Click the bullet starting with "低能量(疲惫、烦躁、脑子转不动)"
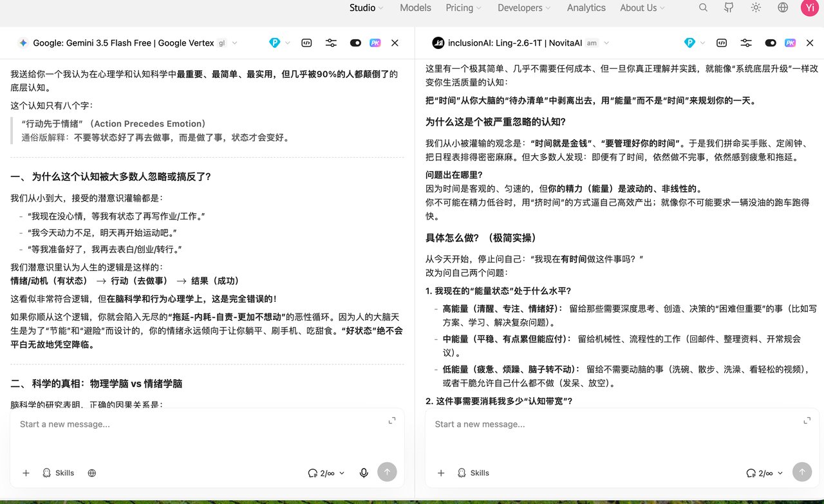The width and height of the screenshot is (824, 504). (x=626, y=376)
